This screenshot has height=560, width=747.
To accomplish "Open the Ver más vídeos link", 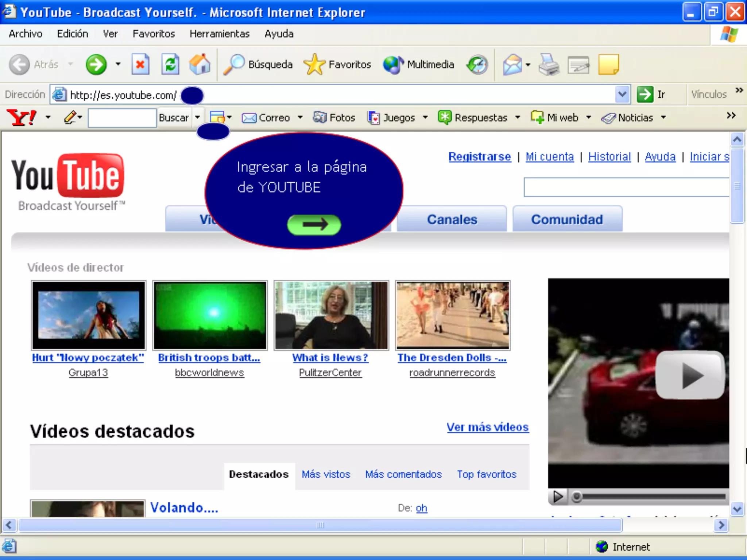I will (487, 427).
